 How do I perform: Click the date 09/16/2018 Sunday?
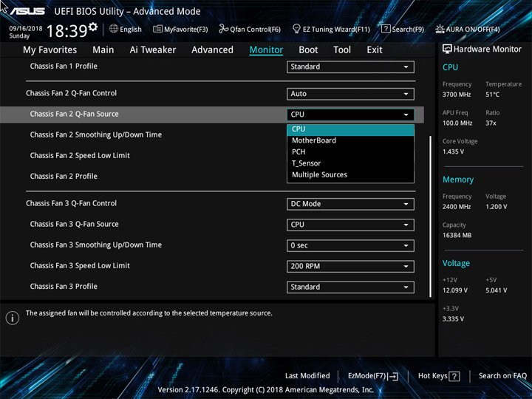[25, 32]
